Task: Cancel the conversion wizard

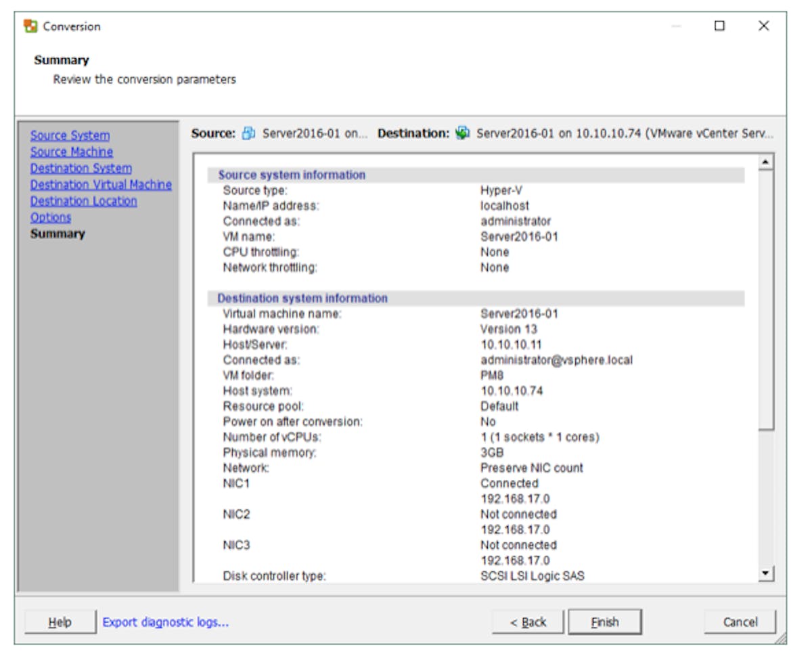Action: pyautogui.click(x=740, y=622)
